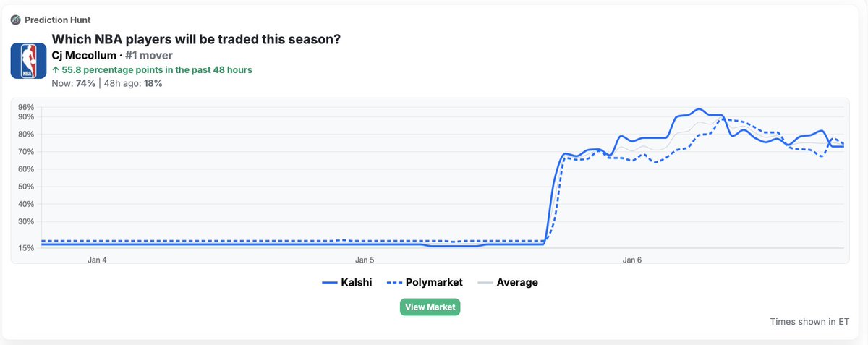Click the Prediction Hunt logo icon
868x345 pixels.
tap(15, 20)
